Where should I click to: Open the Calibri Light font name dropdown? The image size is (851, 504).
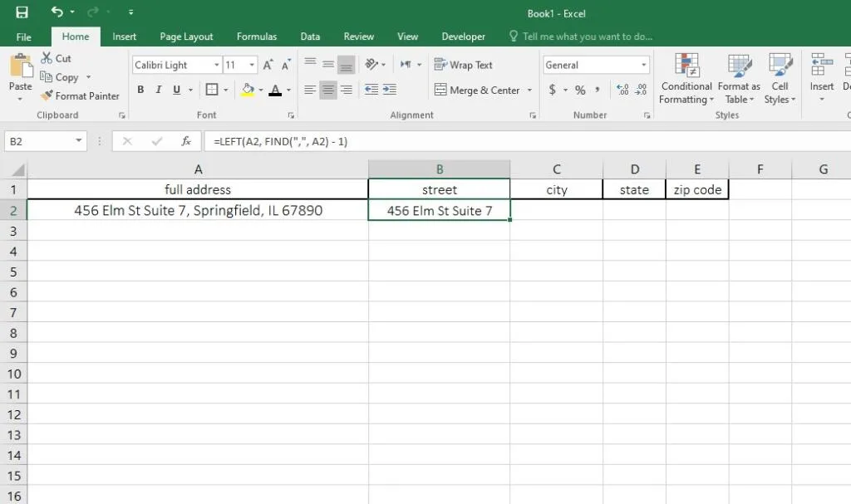217,65
